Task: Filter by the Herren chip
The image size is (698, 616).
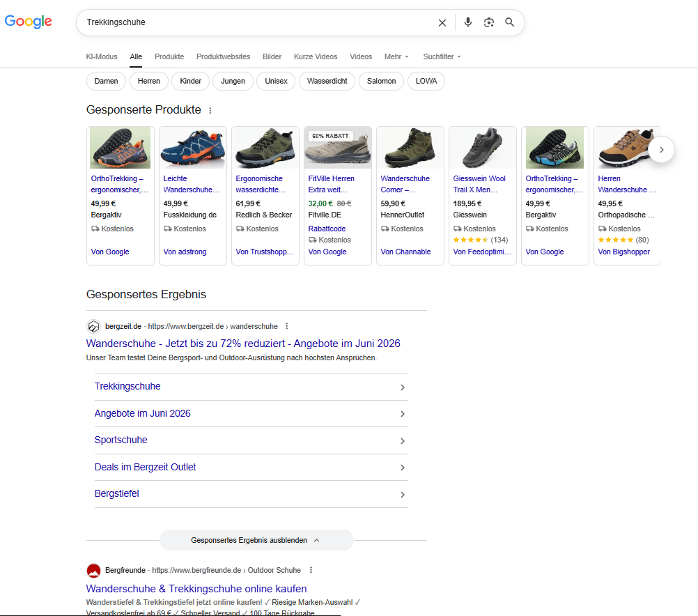Action: [x=148, y=81]
